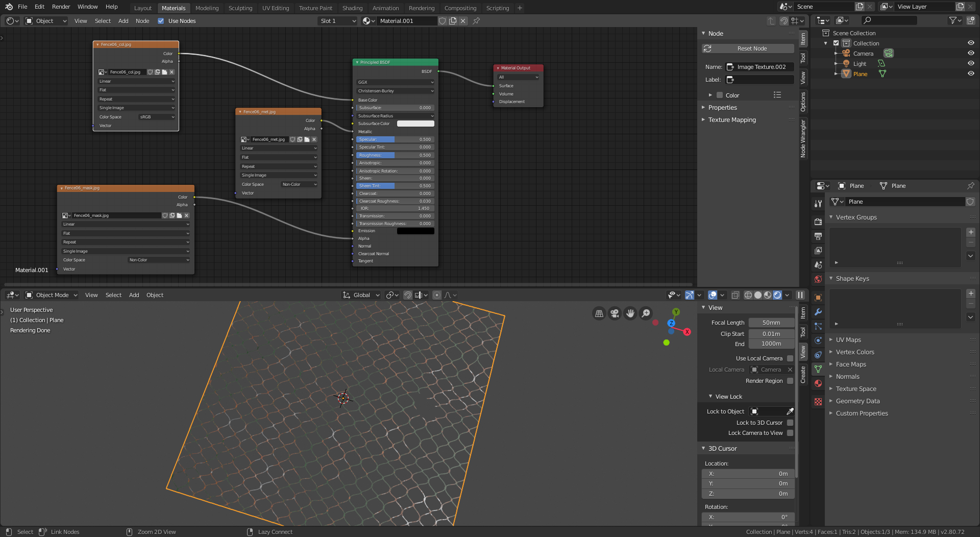Open the Global transform orientation dropdown

click(x=361, y=295)
